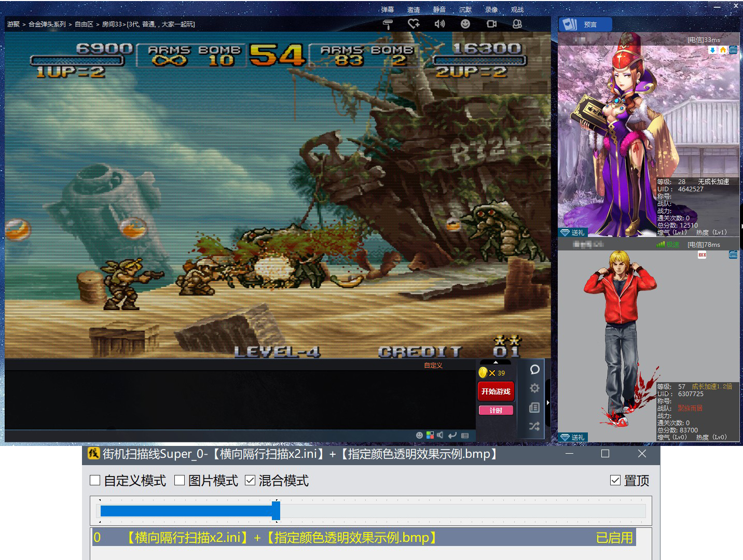The width and height of the screenshot is (743, 560).
Task: Click the paint roller danmaku icon
Action: click(x=388, y=24)
